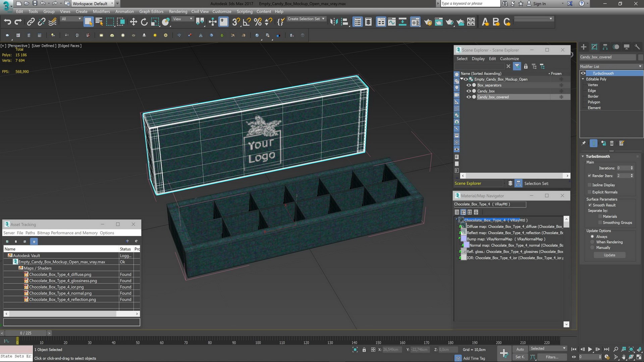
Task: Open Display menu in Scene Explorer
Action: 478,59
